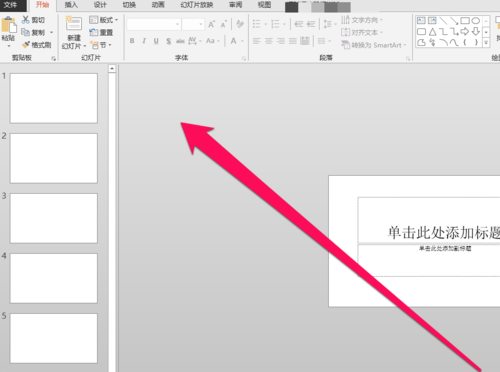
Task: Open the File menu tab
Action: click(10, 5)
